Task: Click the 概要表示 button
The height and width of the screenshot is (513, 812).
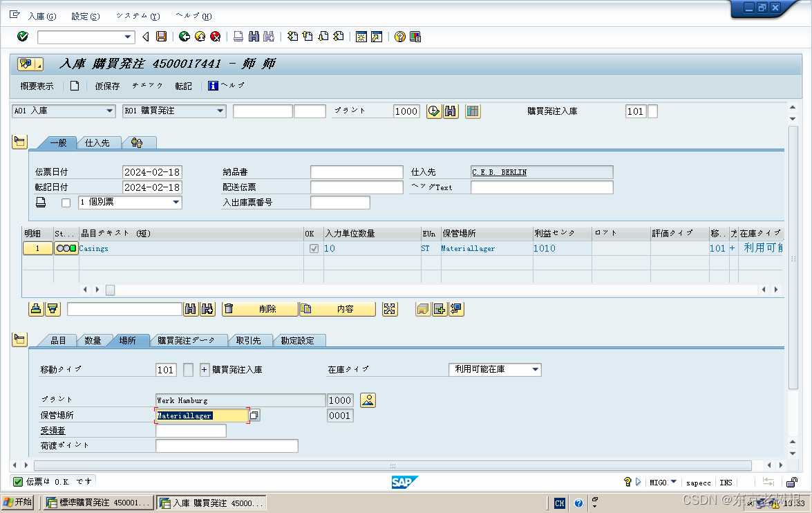Action: click(x=37, y=86)
